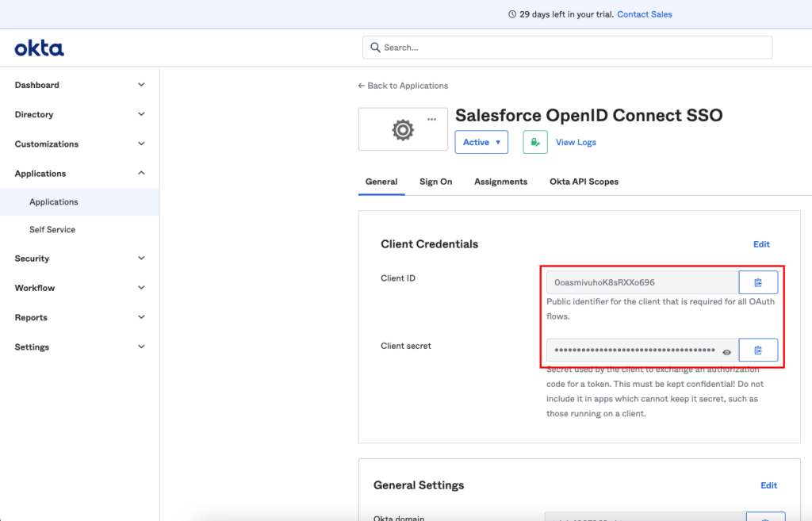
Task: Switch to the Sign On tab
Action: [435, 182]
